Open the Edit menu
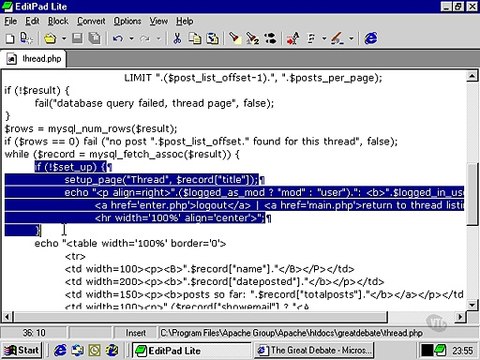Screen dimensions: 480x360 [x=32, y=21]
